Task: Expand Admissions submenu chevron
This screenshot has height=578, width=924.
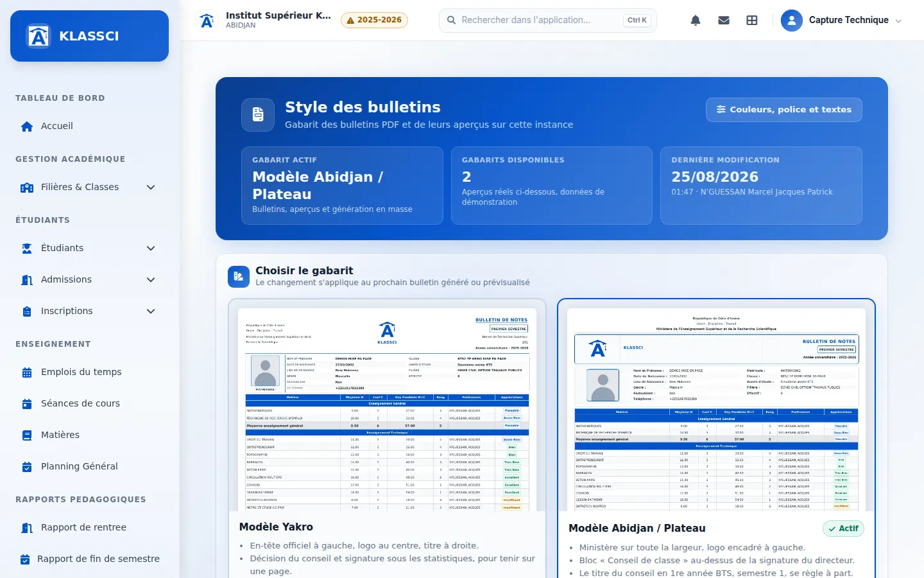Action: [x=151, y=280]
